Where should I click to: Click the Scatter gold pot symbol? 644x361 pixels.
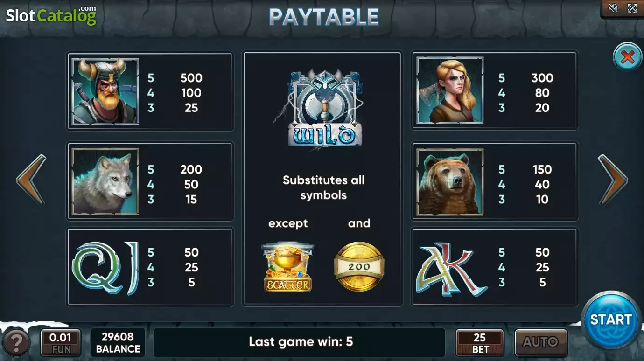pyautogui.click(x=288, y=267)
